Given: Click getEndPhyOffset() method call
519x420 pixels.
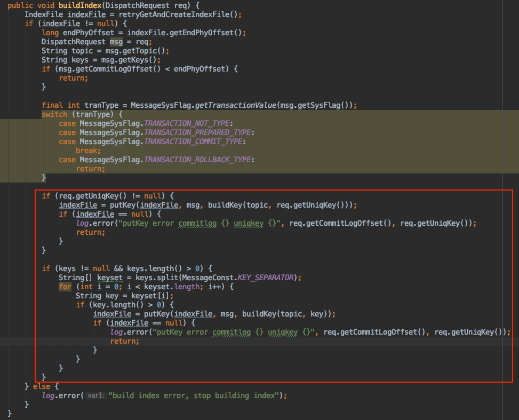Looking at the screenshot, I should (206, 33).
